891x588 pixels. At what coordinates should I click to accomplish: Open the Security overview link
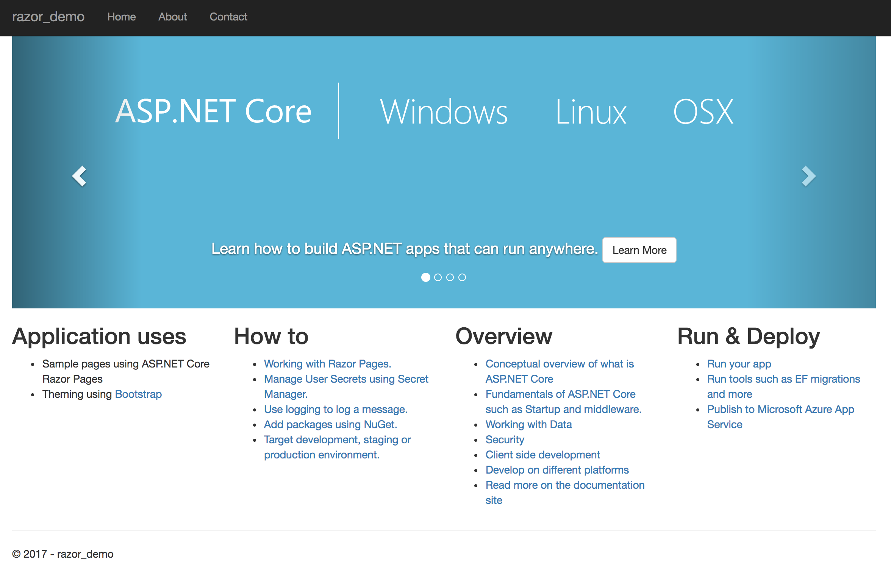tap(505, 439)
